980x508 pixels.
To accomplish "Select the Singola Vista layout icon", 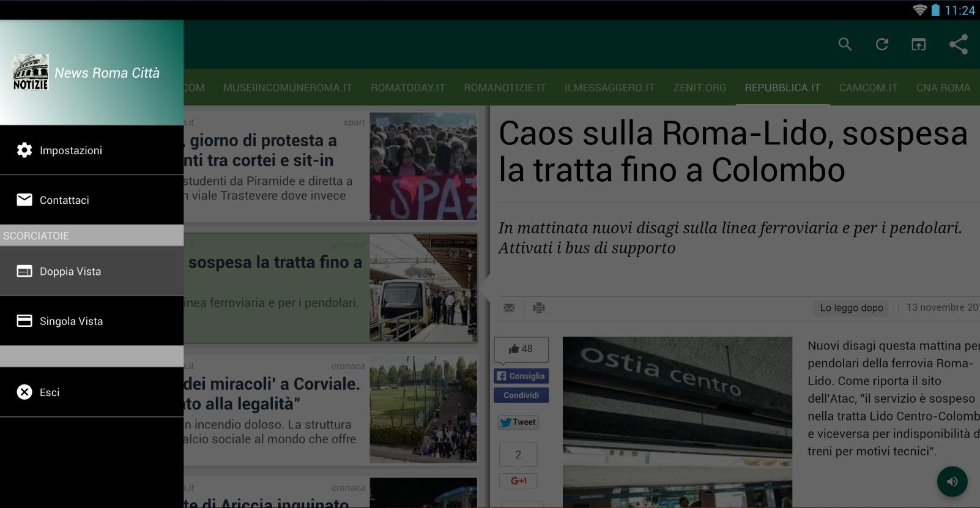I will coord(24,321).
